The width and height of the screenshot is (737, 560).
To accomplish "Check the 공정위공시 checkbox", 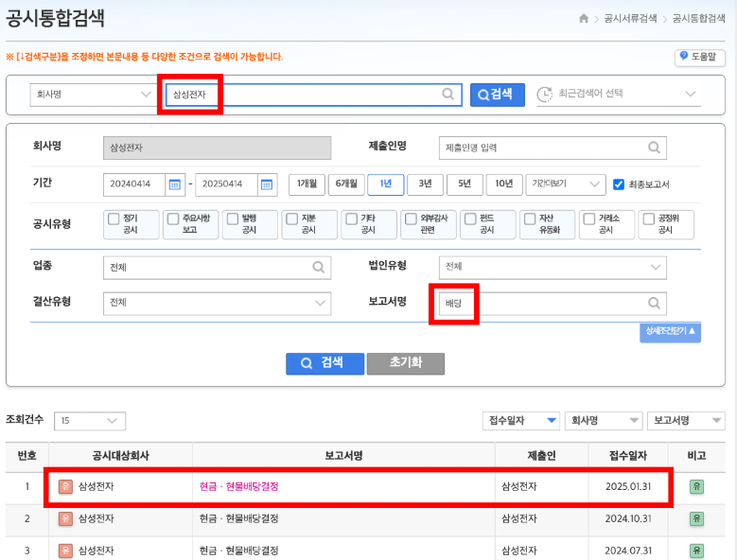I will pos(649,219).
